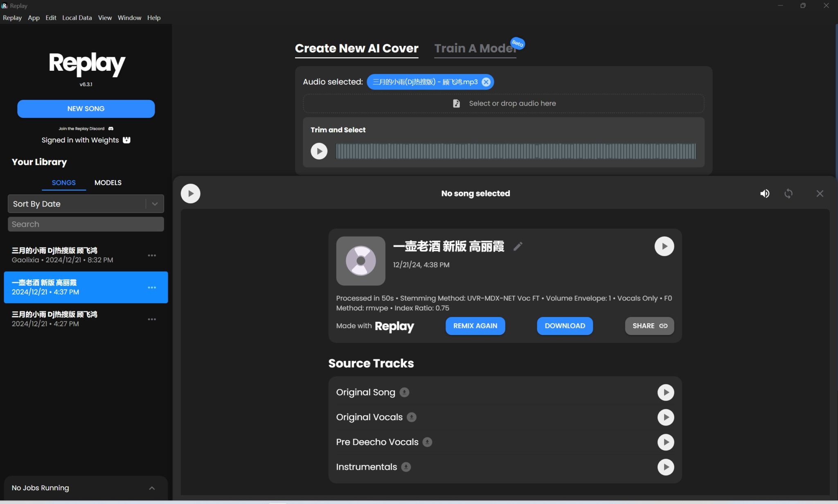The width and height of the screenshot is (838, 504).
Task: Download the Original Song track
Action: pyautogui.click(x=404, y=392)
